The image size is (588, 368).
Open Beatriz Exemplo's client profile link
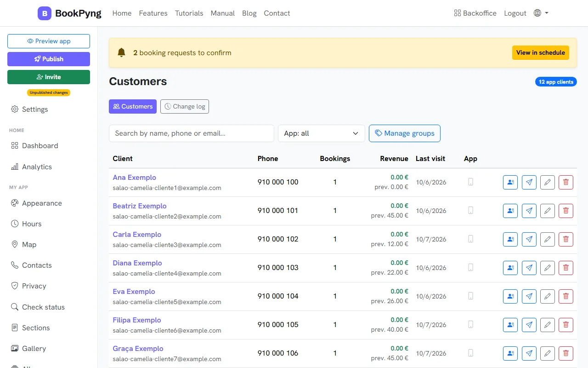[140, 206]
